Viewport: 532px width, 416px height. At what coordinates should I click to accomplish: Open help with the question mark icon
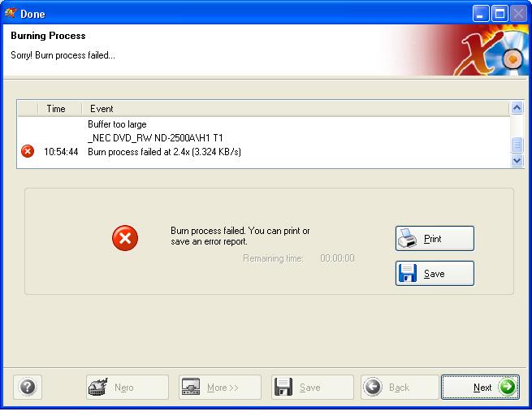pyautogui.click(x=28, y=387)
